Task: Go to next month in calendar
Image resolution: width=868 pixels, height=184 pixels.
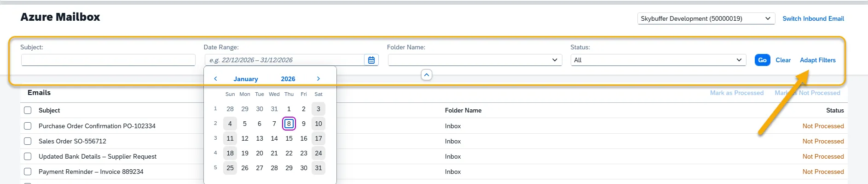Action: [x=318, y=79]
